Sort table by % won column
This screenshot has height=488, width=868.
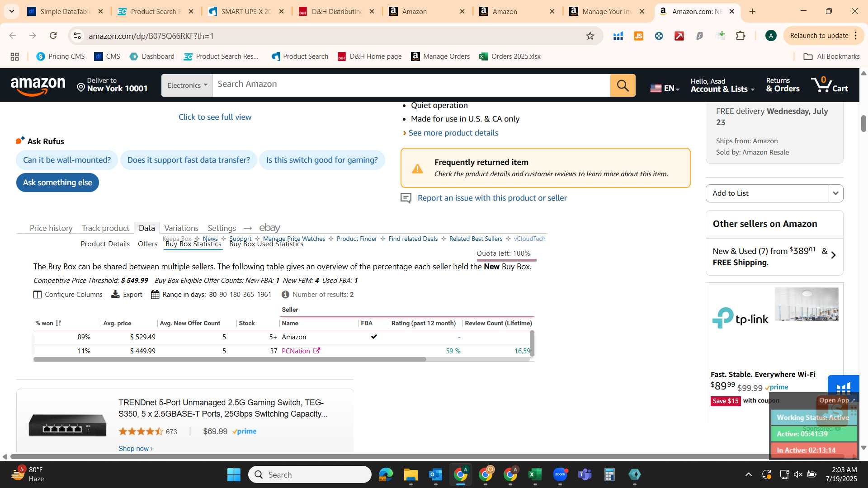pyautogui.click(x=48, y=323)
